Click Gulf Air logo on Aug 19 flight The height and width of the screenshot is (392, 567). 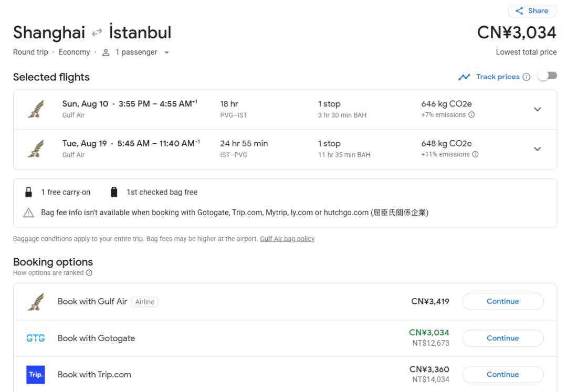[36, 149]
